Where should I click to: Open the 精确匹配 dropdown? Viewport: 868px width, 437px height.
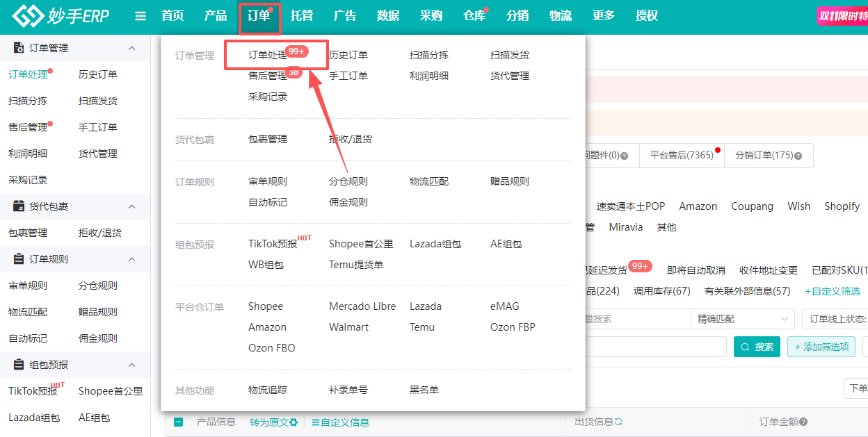coord(742,318)
